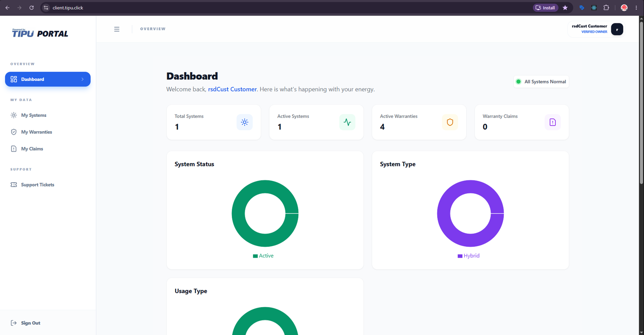
Task: Click the Active Warranties shield icon
Action: tap(450, 122)
